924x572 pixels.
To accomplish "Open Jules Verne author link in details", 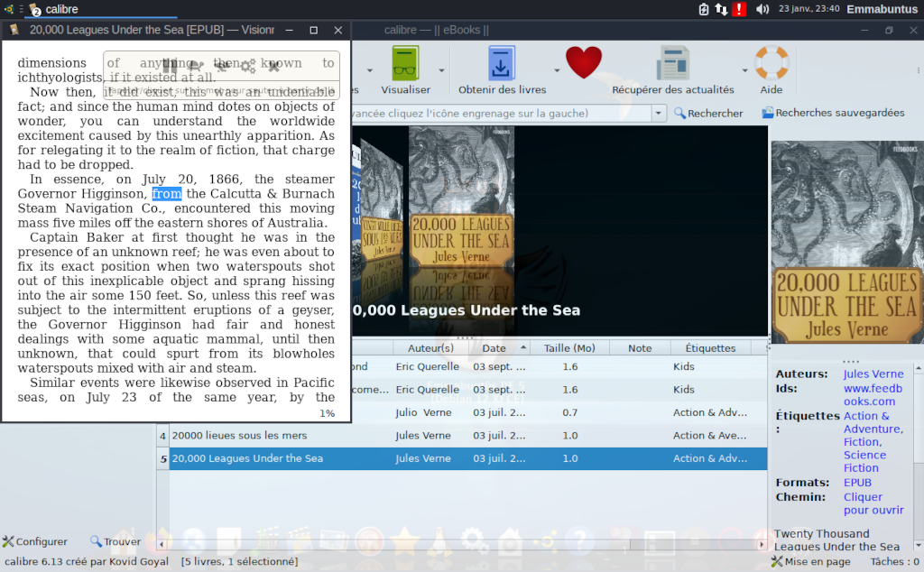I will pos(873,374).
